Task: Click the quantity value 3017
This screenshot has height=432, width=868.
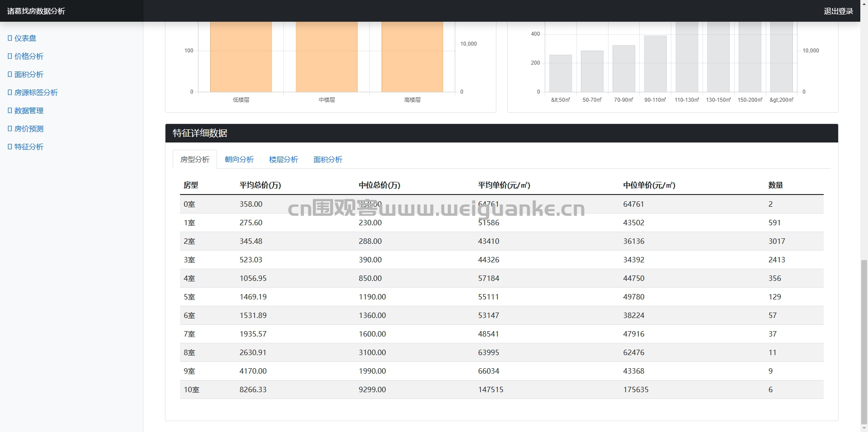Action: pos(777,241)
